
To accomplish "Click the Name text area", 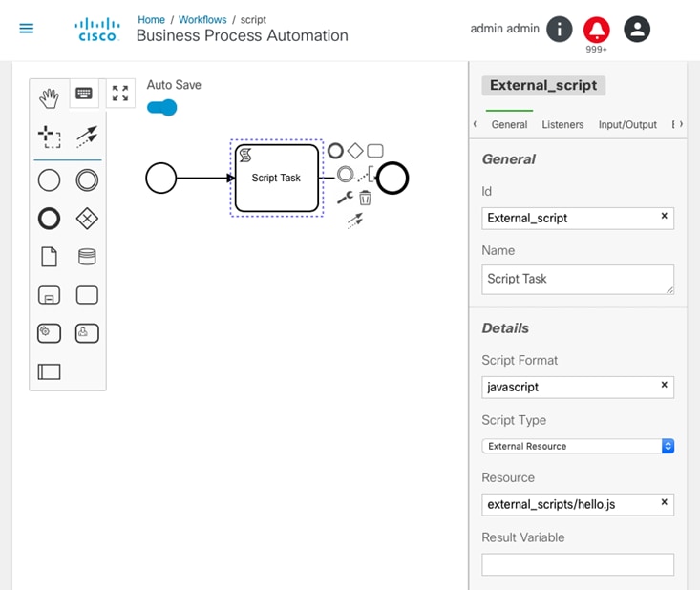I will (578, 280).
